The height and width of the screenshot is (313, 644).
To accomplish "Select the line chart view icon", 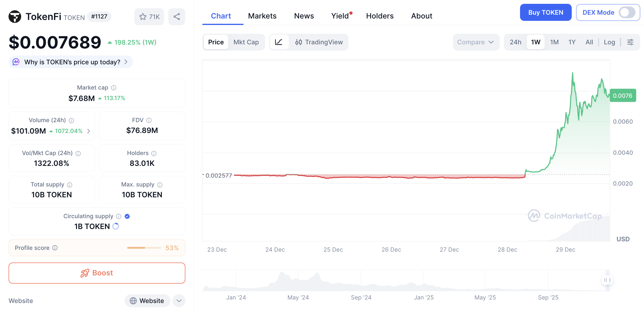I will [x=279, y=42].
